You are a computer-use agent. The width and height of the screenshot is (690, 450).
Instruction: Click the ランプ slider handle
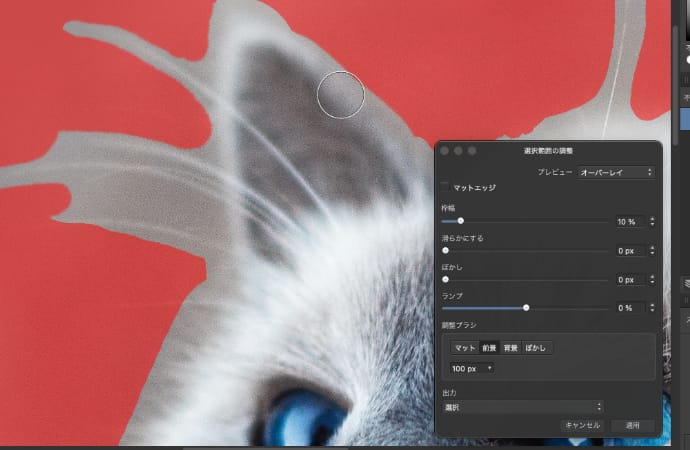pyautogui.click(x=526, y=308)
